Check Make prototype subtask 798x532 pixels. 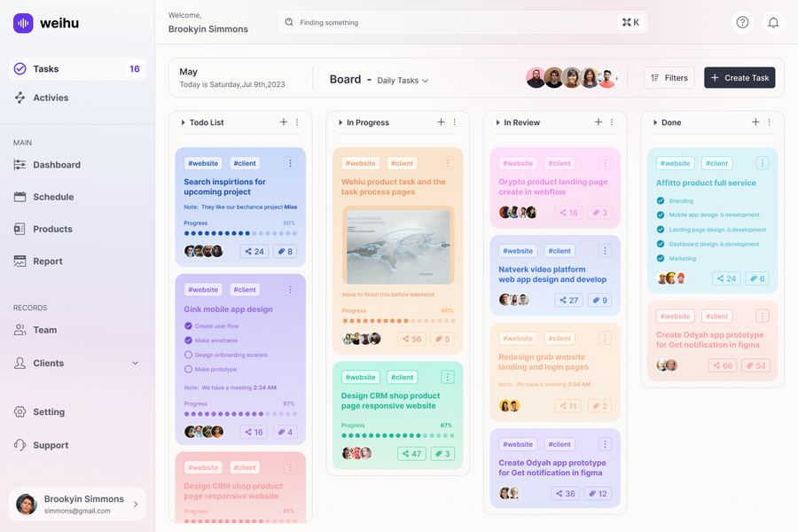188,369
